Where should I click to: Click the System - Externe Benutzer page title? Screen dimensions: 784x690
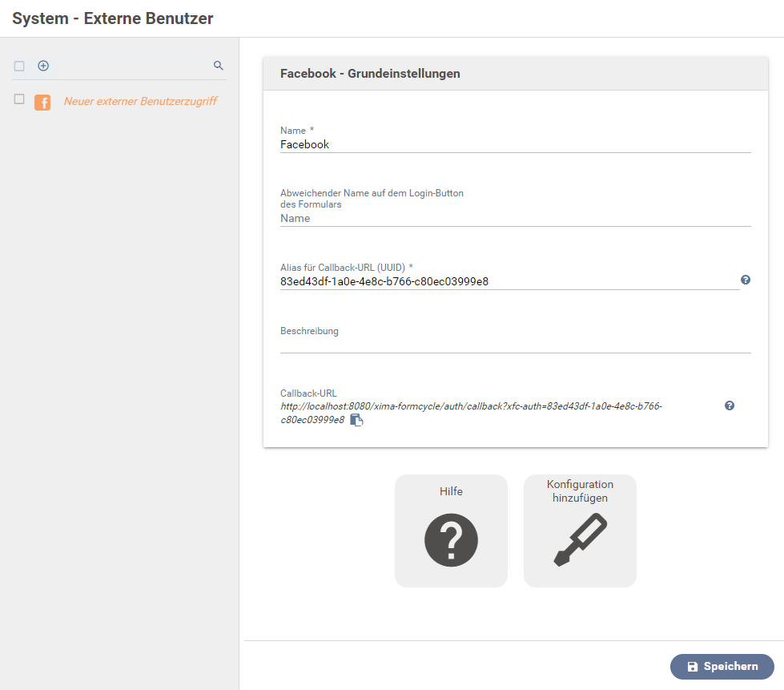[x=112, y=18]
